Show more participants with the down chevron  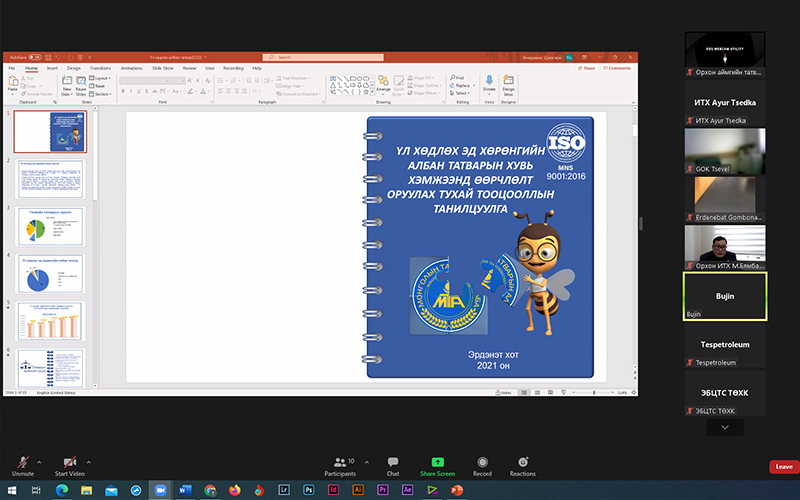click(724, 427)
